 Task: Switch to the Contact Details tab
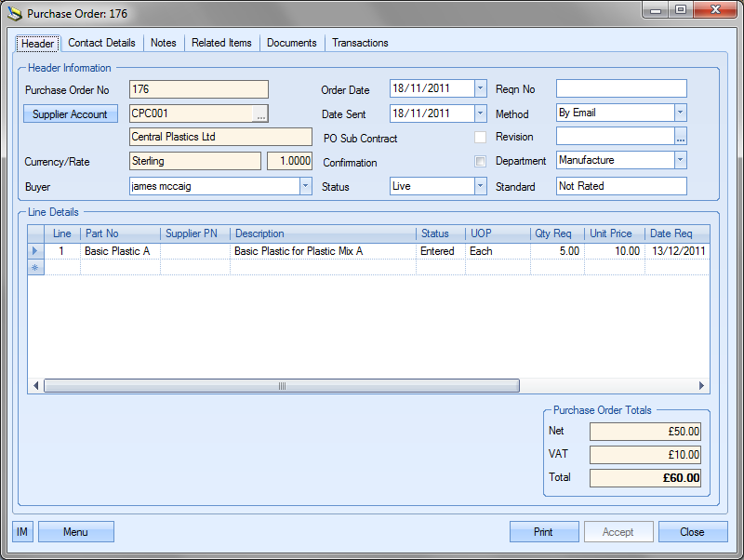(101, 43)
